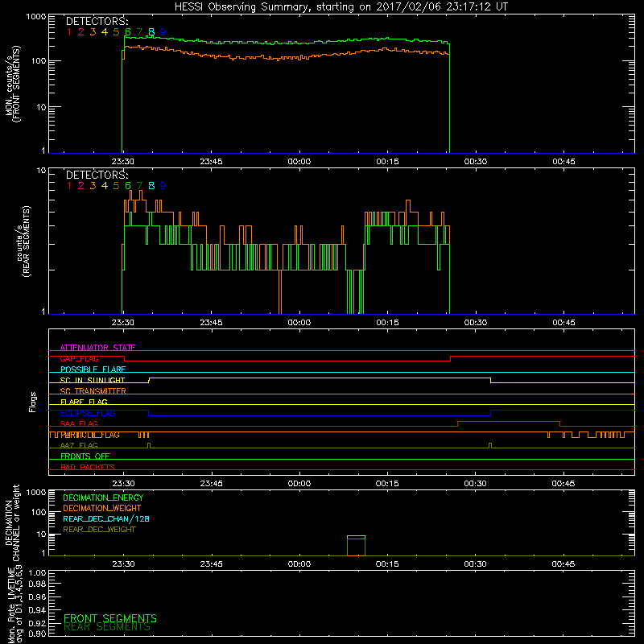Select blue detector 9 in rear segments legend
This screenshot has width=644, height=644.
coord(163,186)
